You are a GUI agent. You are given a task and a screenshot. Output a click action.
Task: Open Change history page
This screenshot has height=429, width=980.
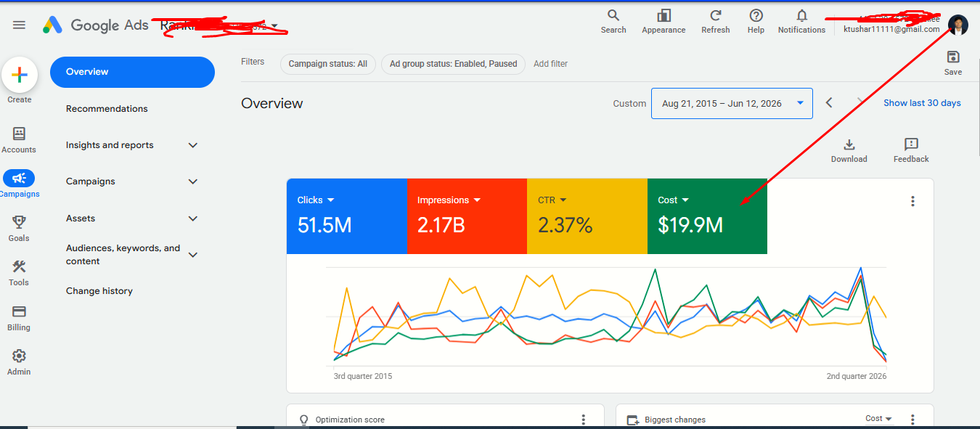99,291
